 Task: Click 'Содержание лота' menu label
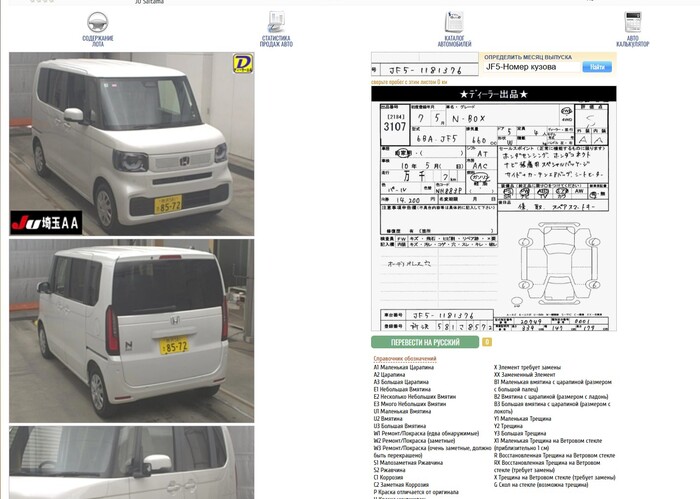pyautogui.click(x=98, y=41)
